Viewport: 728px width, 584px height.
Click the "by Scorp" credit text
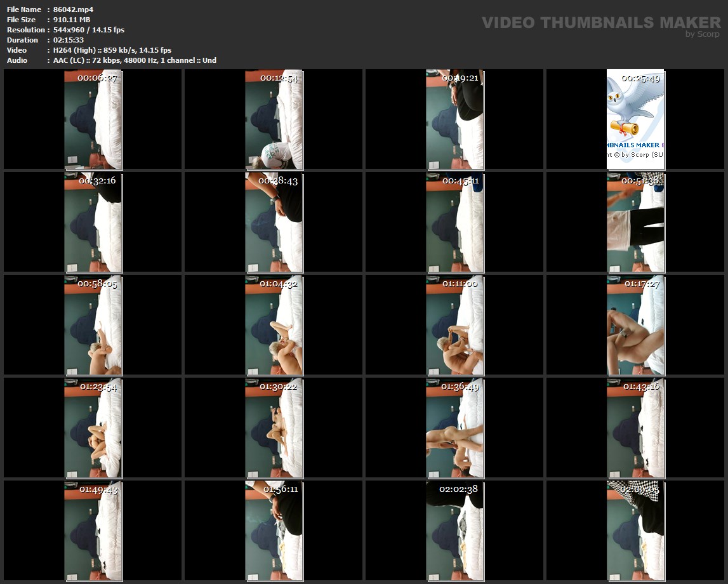point(702,35)
